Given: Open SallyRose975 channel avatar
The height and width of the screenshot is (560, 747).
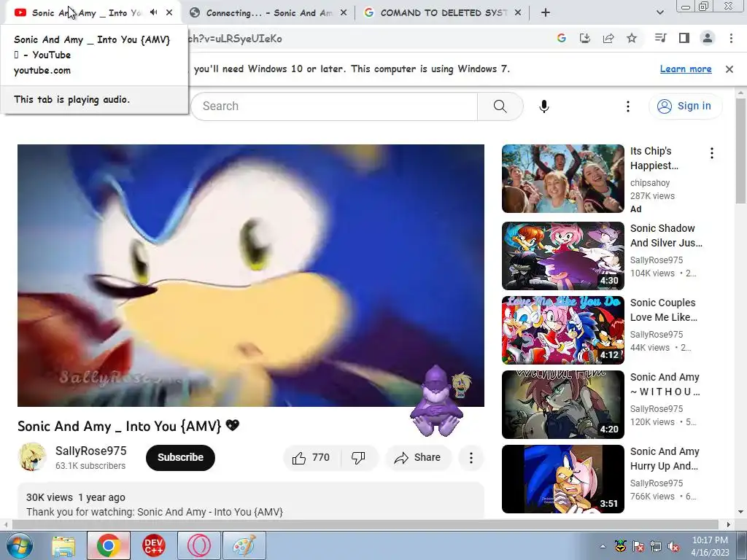Looking at the screenshot, I should tap(32, 457).
